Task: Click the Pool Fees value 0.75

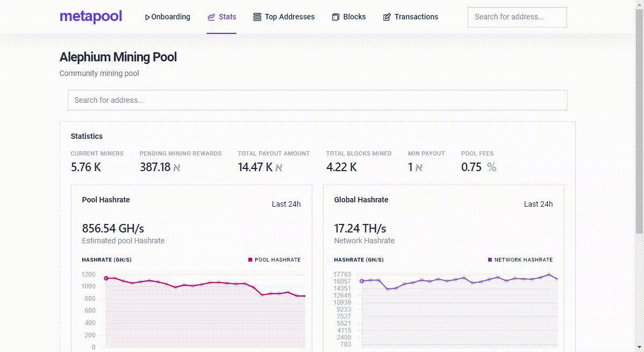Action: pyautogui.click(x=471, y=167)
